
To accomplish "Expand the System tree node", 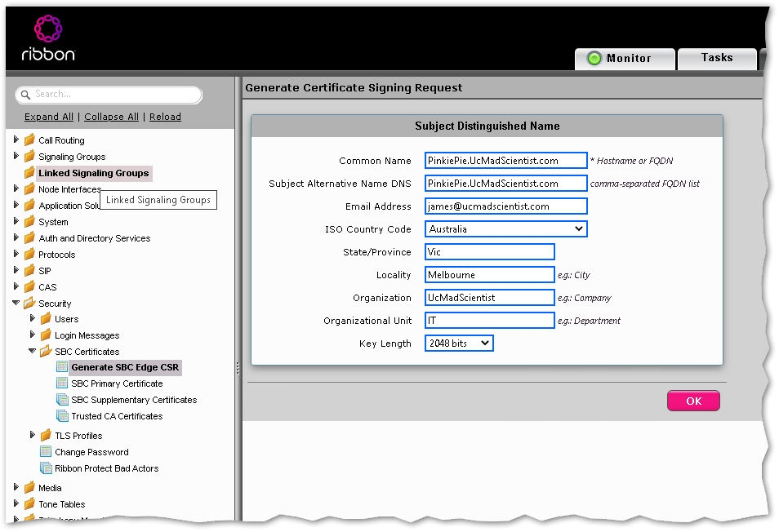I will [x=16, y=221].
